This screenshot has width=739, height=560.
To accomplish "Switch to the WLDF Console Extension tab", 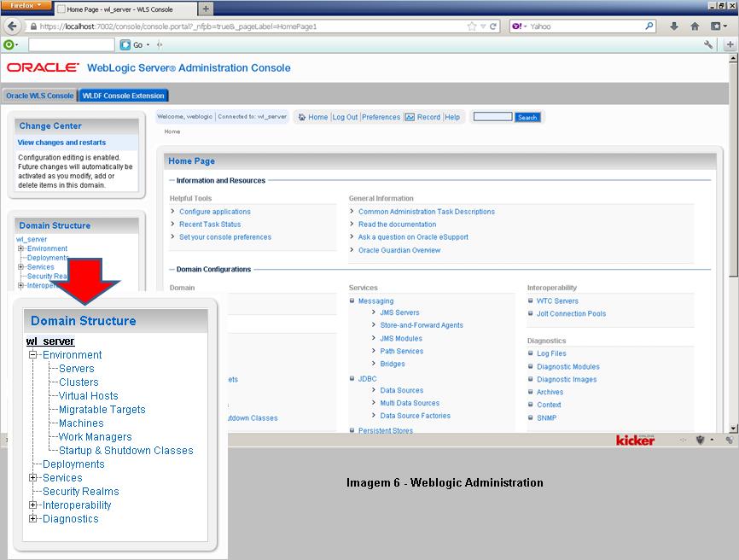I will [123, 96].
